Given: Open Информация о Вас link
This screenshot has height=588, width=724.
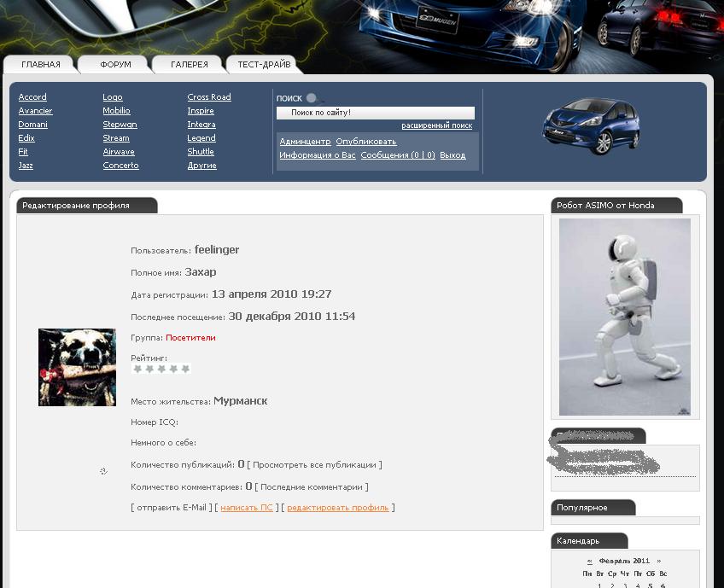Looking at the screenshot, I should click(318, 155).
